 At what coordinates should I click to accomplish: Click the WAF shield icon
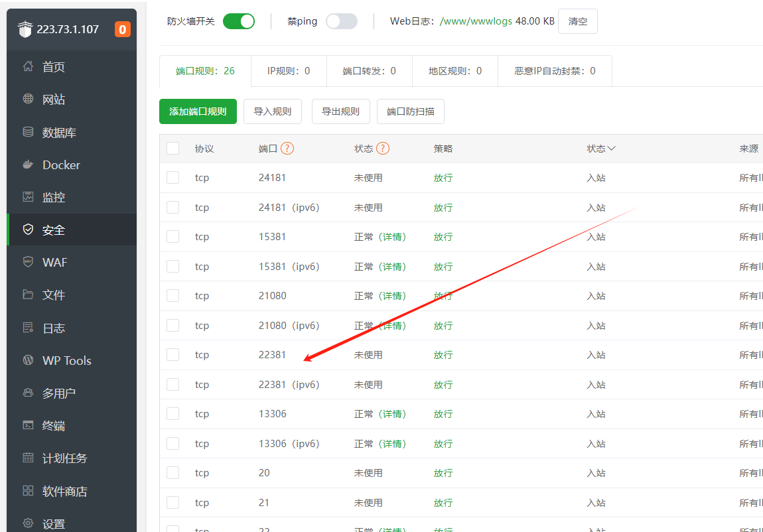point(29,261)
